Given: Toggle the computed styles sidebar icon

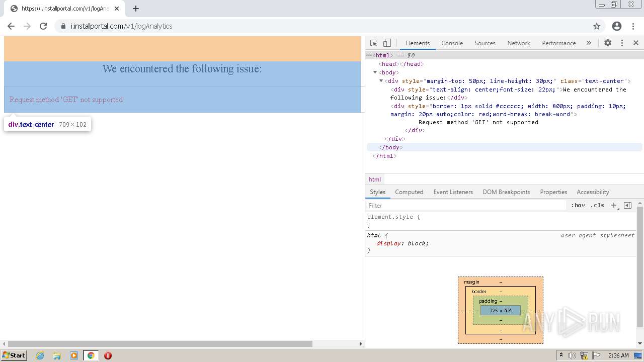Looking at the screenshot, I should 627,205.
